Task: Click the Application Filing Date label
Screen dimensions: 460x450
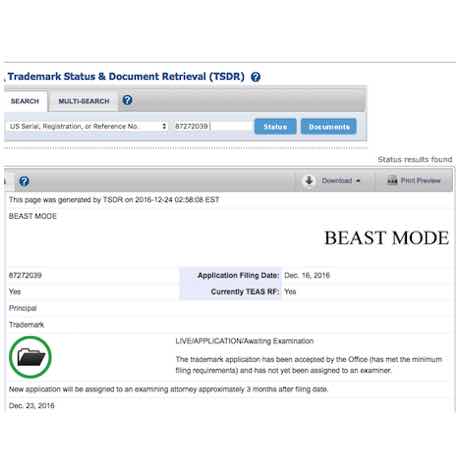Action: (238, 275)
